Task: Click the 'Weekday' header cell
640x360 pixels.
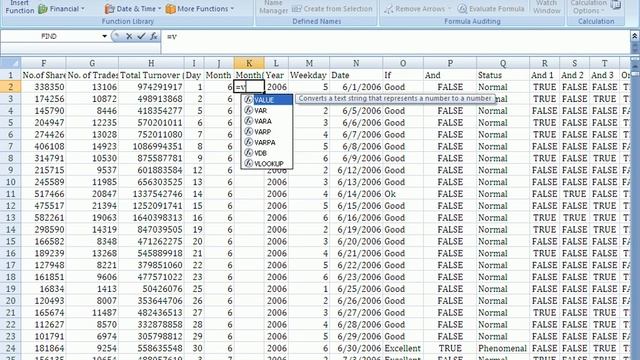Action: pyautogui.click(x=309, y=75)
